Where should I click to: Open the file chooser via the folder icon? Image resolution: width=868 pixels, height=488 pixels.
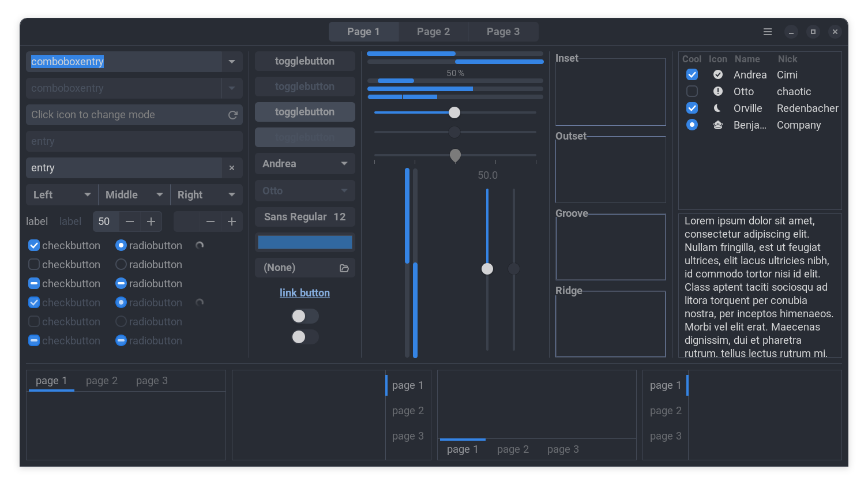pyautogui.click(x=344, y=268)
